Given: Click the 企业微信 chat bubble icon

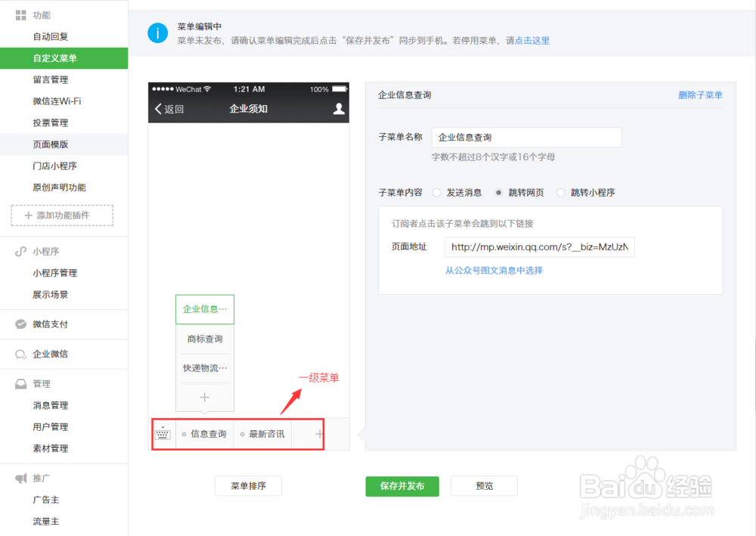Looking at the screenshot, I should click(20, 355).
